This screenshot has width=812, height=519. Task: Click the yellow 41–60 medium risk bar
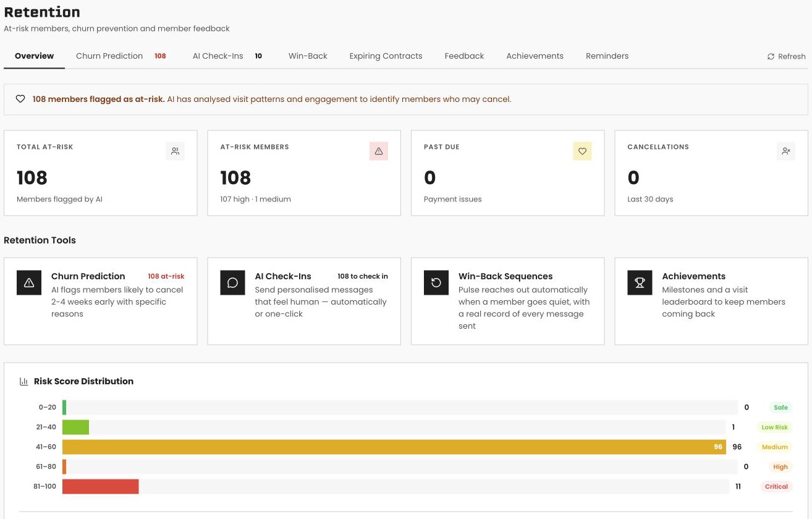click(x=394, y=447)
